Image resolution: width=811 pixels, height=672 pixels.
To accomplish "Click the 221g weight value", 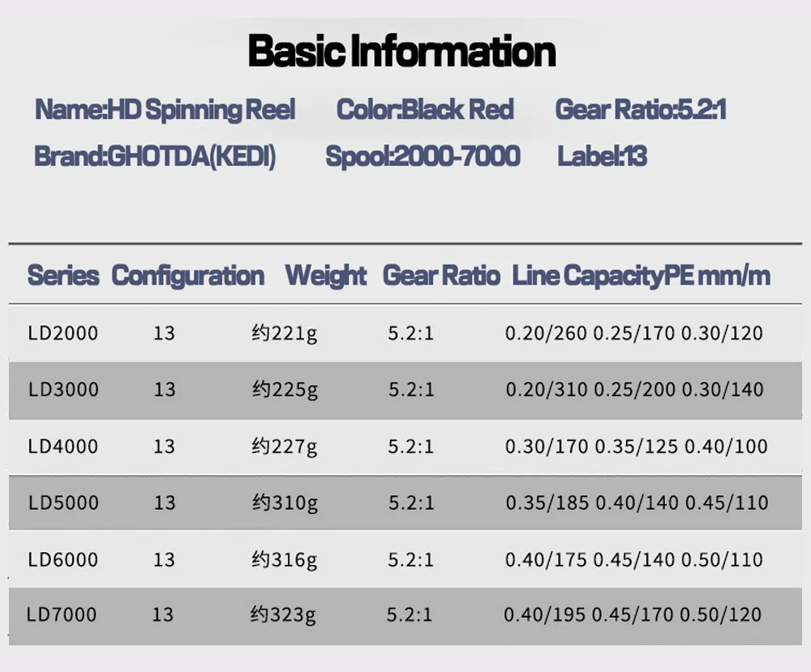I will coord(285,333).
